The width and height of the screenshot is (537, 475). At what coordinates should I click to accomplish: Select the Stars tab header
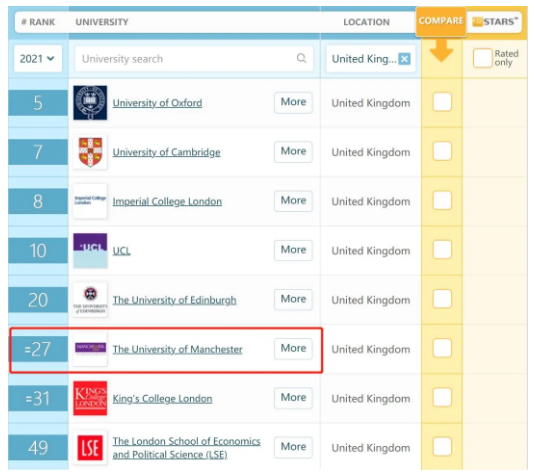coord(495,22)
